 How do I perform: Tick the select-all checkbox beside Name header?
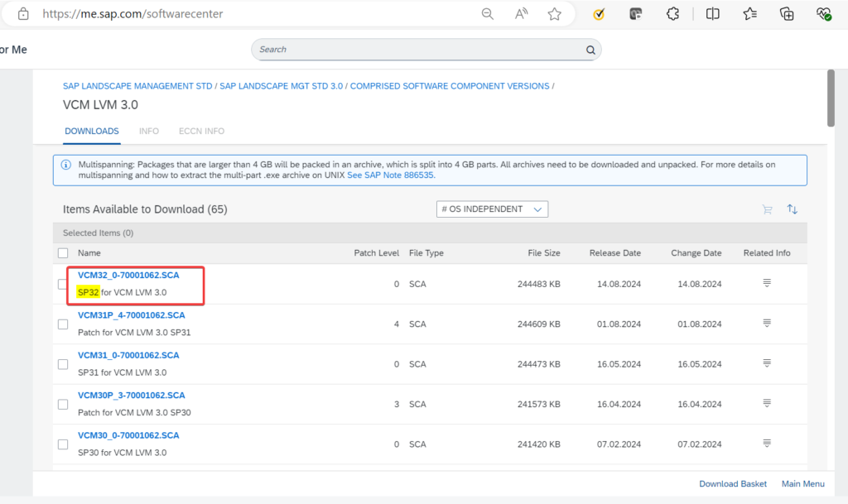[63, 253]
